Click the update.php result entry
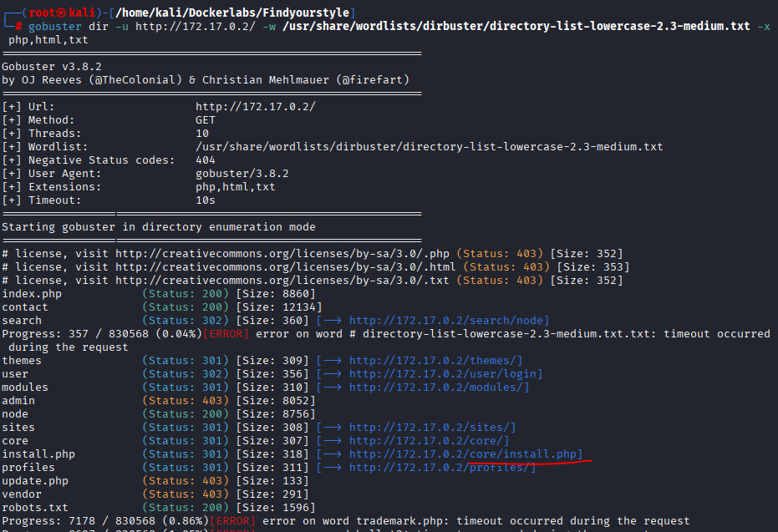 (35, 481)
